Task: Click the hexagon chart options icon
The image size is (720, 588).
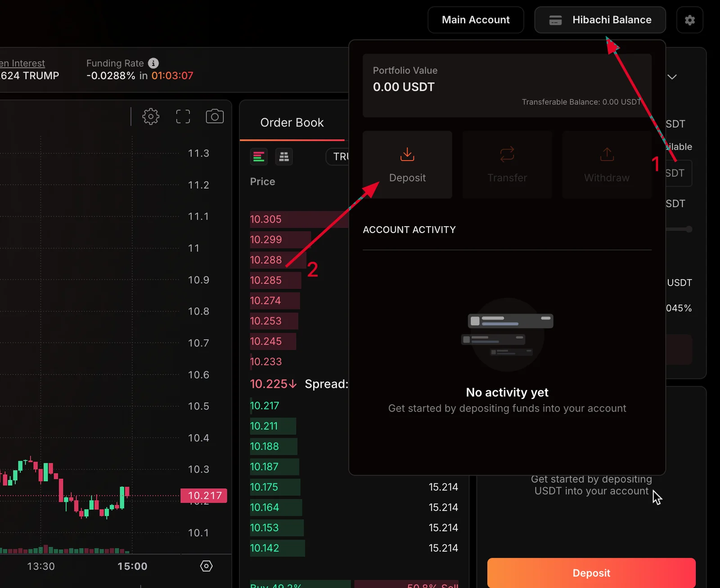Action: point(206,566)
